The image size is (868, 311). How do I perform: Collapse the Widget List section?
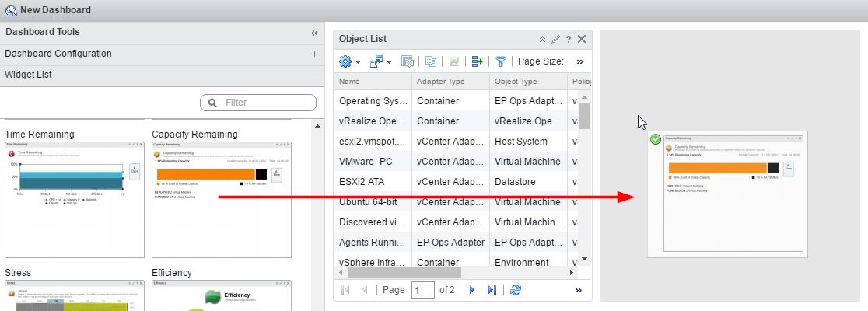click(314, 75)
